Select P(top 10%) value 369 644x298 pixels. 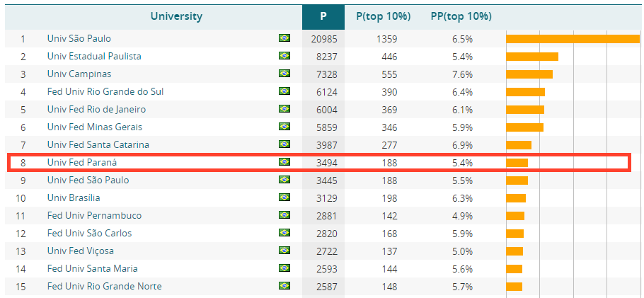point(389,110)
